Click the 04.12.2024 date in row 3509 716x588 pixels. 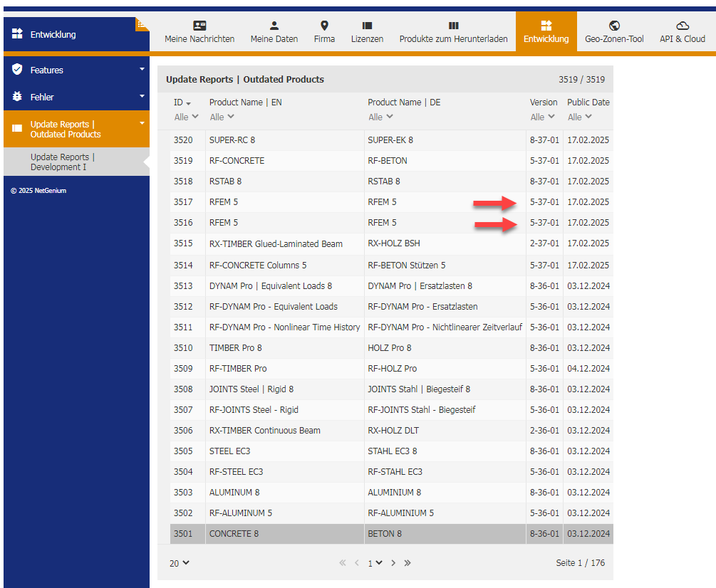(588, 368)
